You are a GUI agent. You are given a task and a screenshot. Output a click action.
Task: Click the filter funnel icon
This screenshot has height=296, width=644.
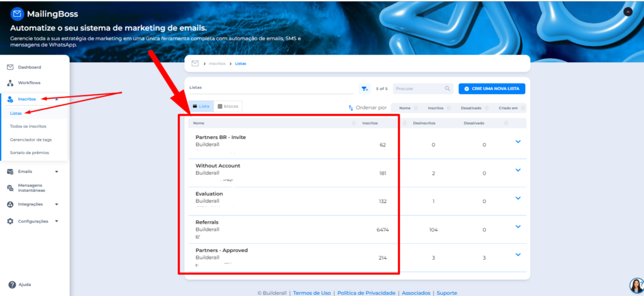tap(364, 89)
